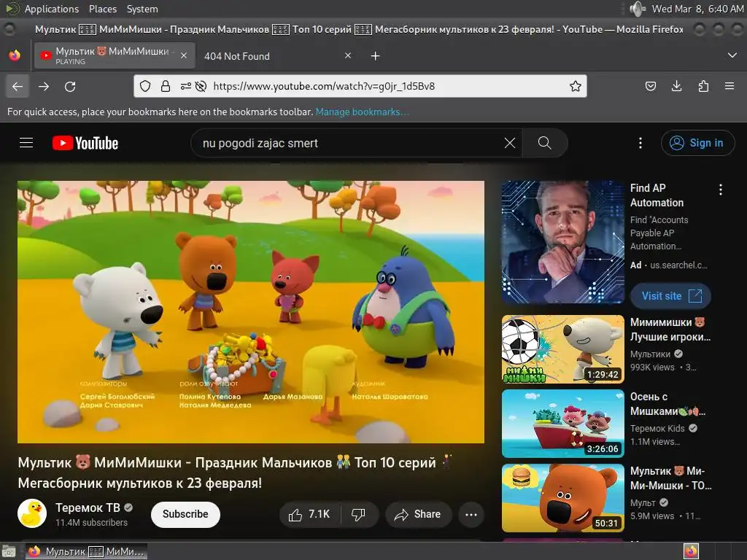Open the 50:31 Ми-Ми-Мишки video thumbnail
747x560 pixels.
pyautogui.click(x=563, y=497)
